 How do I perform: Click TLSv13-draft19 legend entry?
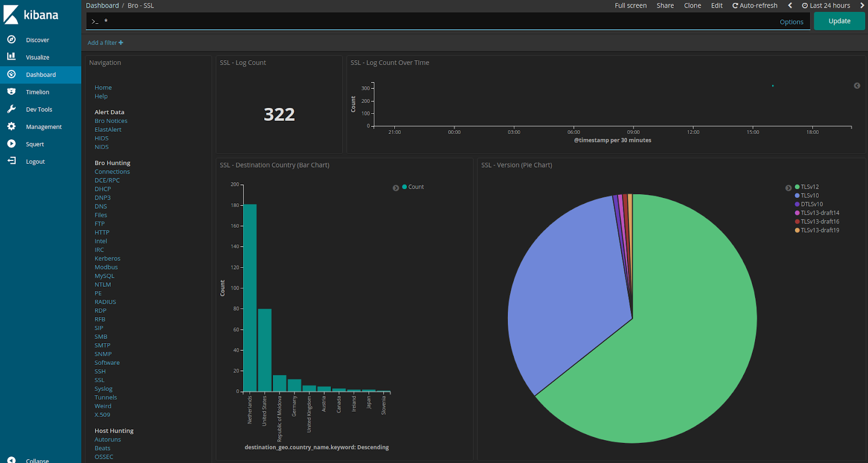[x=817, y=230]
